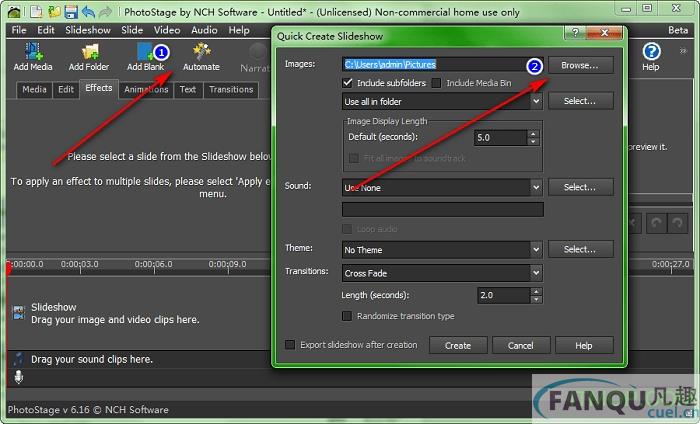Enable Randomize transition type checkbox

[347, 316]
